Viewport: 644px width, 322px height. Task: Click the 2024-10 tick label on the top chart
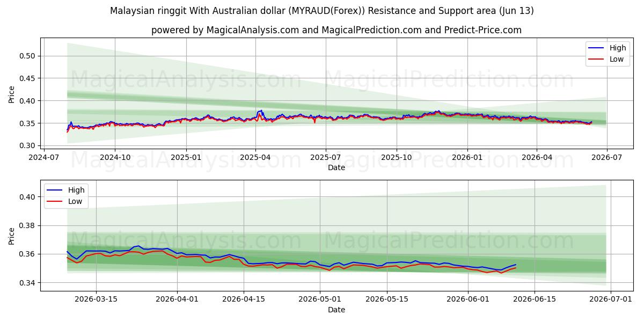click(115, 157)
